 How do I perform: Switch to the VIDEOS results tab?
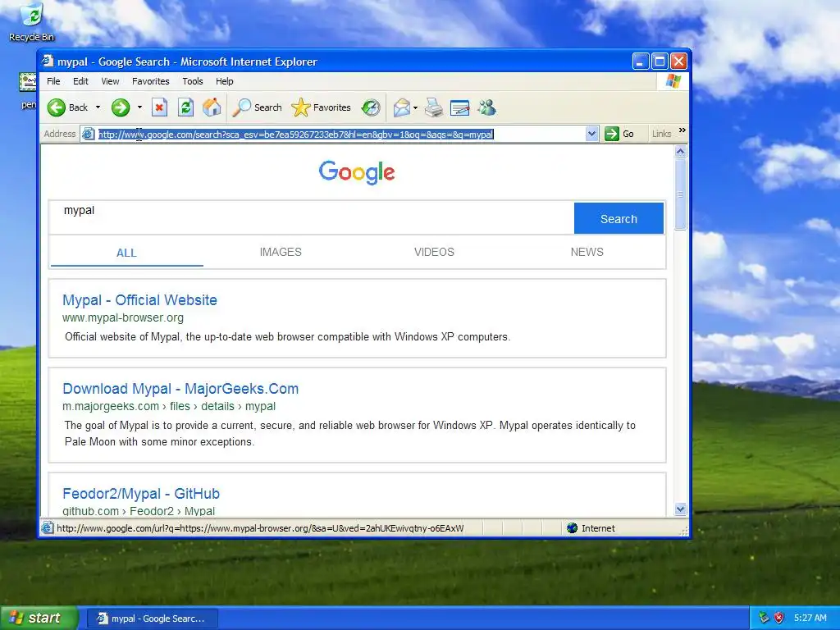click(434, 252)
